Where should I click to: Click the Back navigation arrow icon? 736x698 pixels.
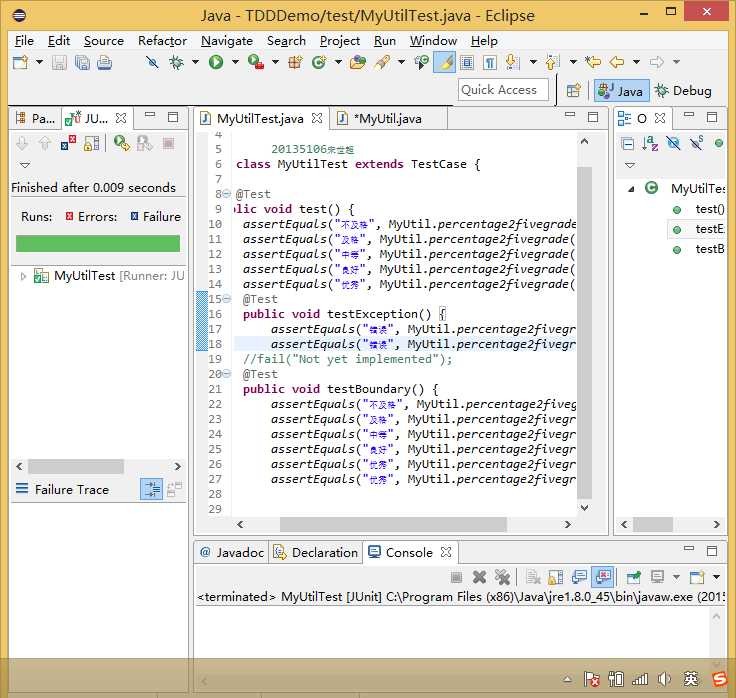[616, 61]
